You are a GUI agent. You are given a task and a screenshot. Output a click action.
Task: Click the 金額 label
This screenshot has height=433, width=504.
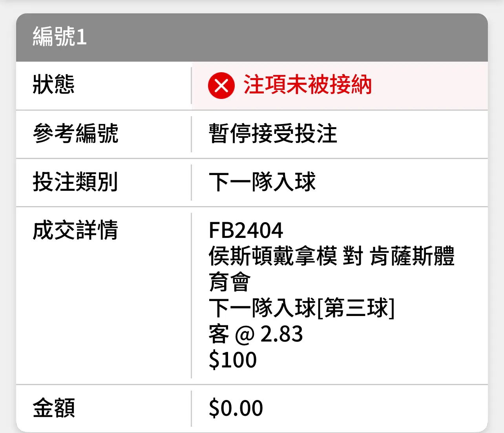(54, 408)
